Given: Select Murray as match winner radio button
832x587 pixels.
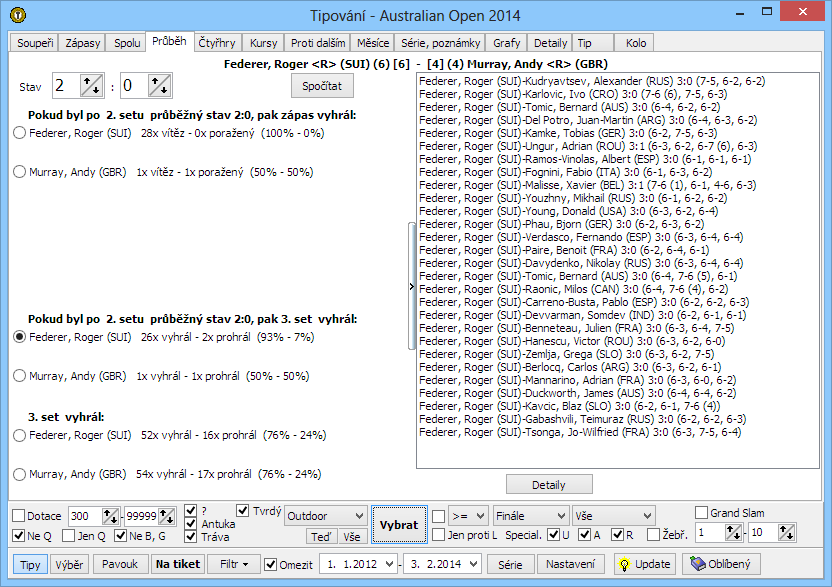Looking at the screenshot, I should [20, 172].
